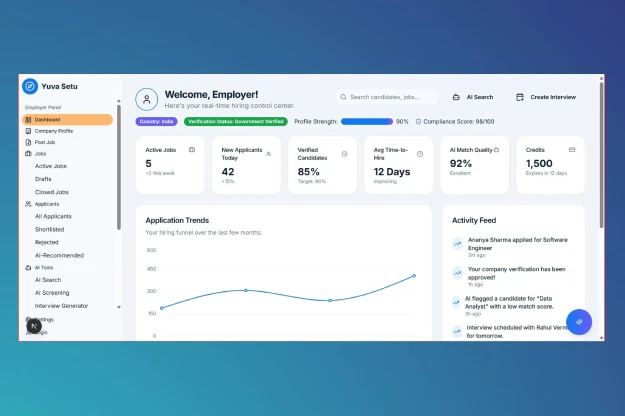Image resolution: width=625 pixels, height=416 pixels.
Task: Click the briefcase icon on Active Jobs card
Action: click(x=192, y=150)
